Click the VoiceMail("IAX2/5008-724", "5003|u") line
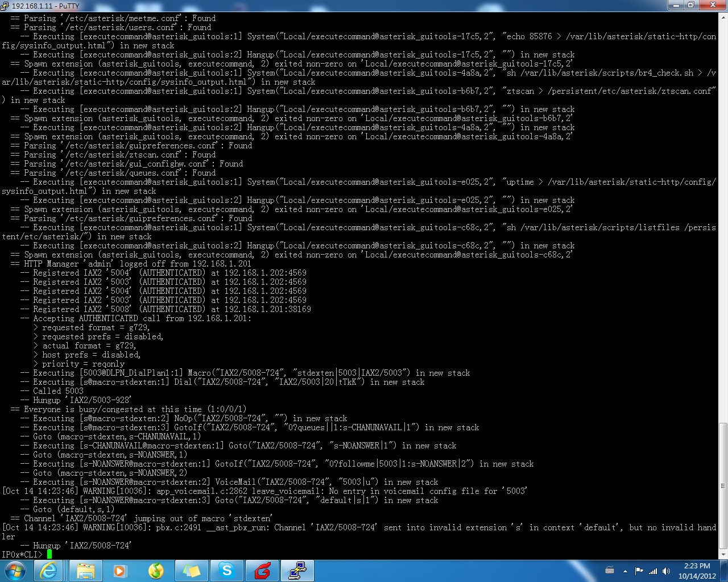728x582 pixels. (x=229, y=482)
